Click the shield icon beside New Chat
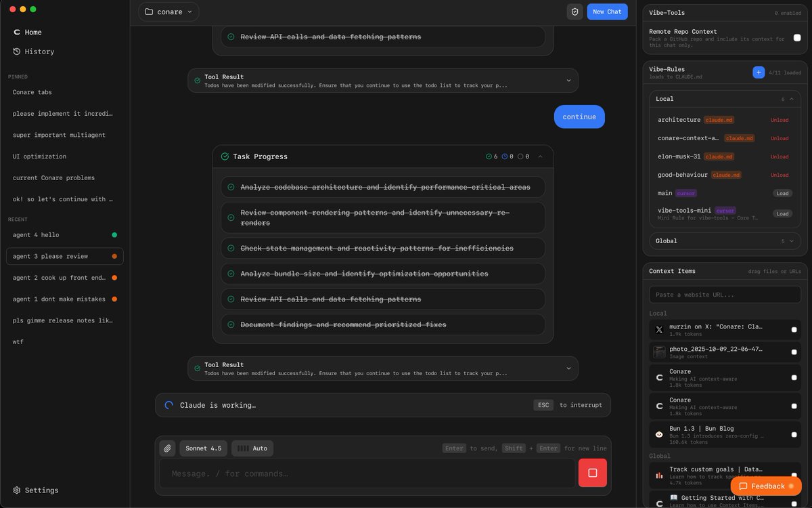 pyautogui.click(x=574, y=12)
